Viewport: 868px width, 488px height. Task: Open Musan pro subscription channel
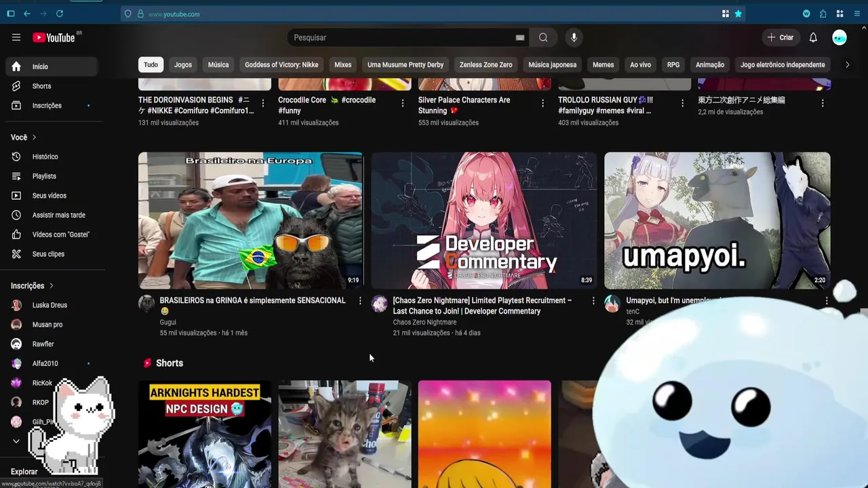(52, 325)
